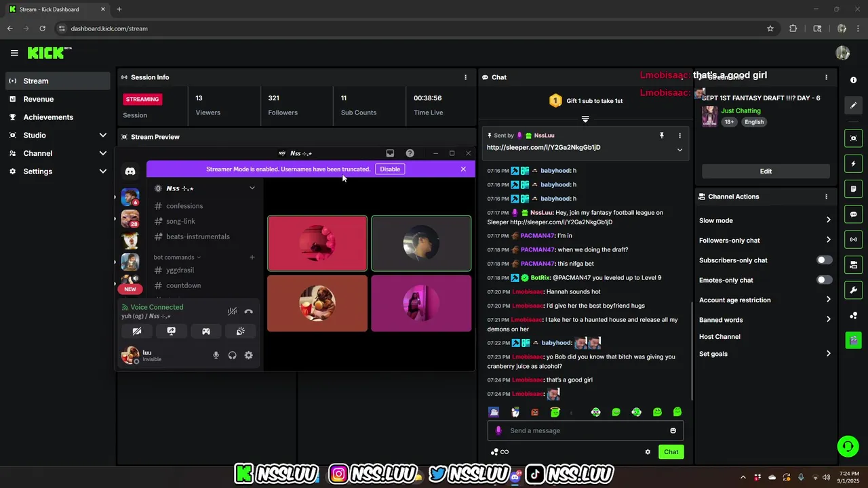This screenshot has width=868, height=488.
Task: Toggle the stream preview widget icon
Action: (853, 138)
